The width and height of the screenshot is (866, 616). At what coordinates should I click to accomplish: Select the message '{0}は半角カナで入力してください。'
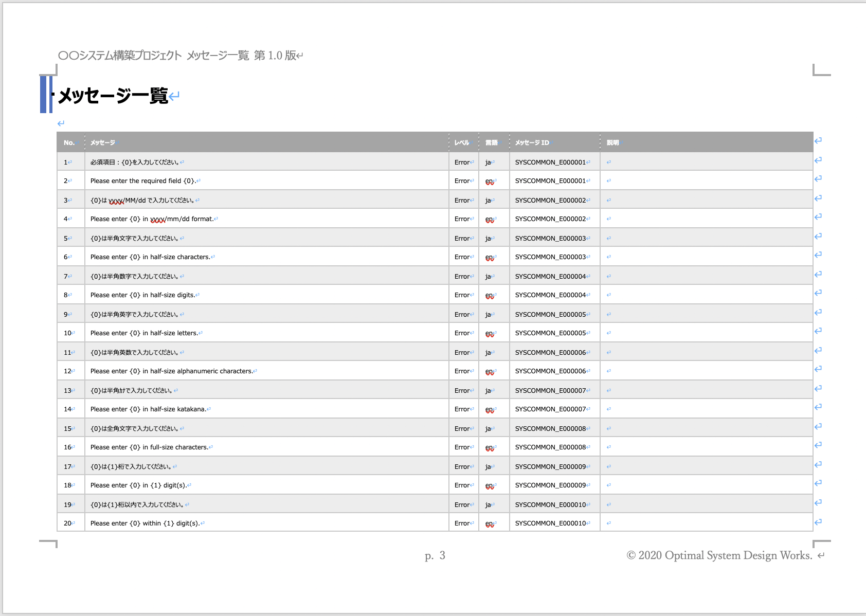coord(132,391)
